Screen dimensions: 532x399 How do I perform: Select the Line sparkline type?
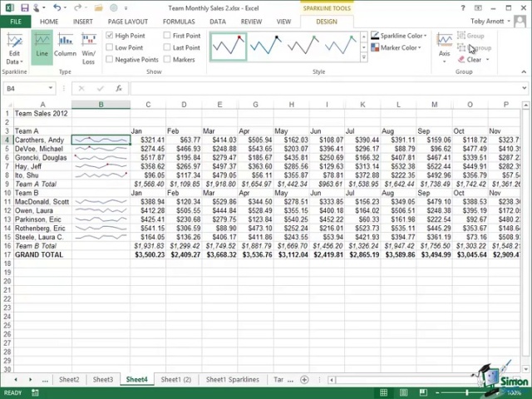coord(42,46)
